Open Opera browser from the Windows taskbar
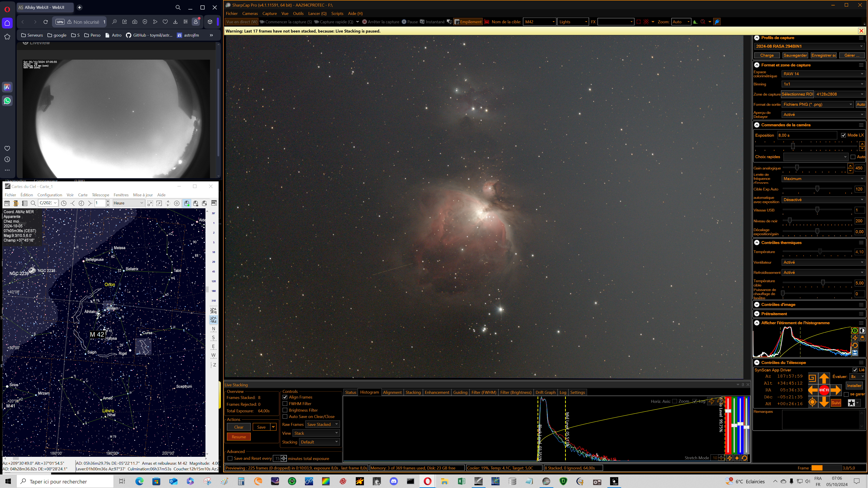This screenshot has height=488, width=868. [427, 481]
